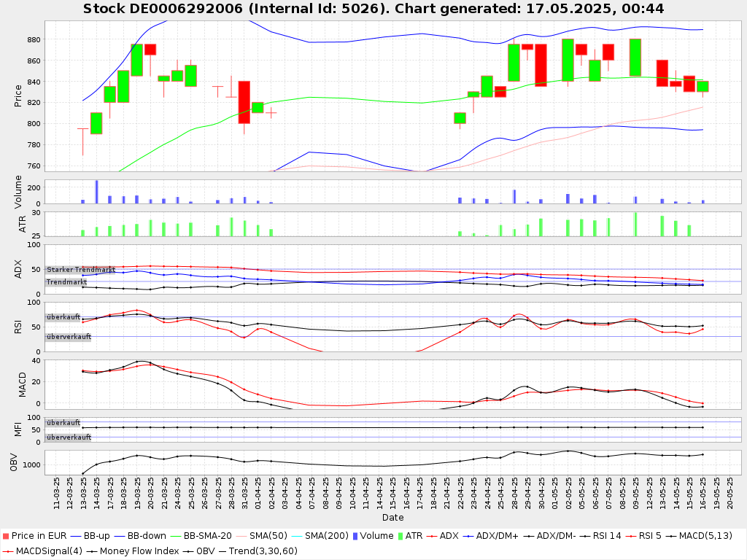The height and width of the screenshot is (560, 747).
Task: Click the red Price in EUR legend square
Action: point(6,536)
